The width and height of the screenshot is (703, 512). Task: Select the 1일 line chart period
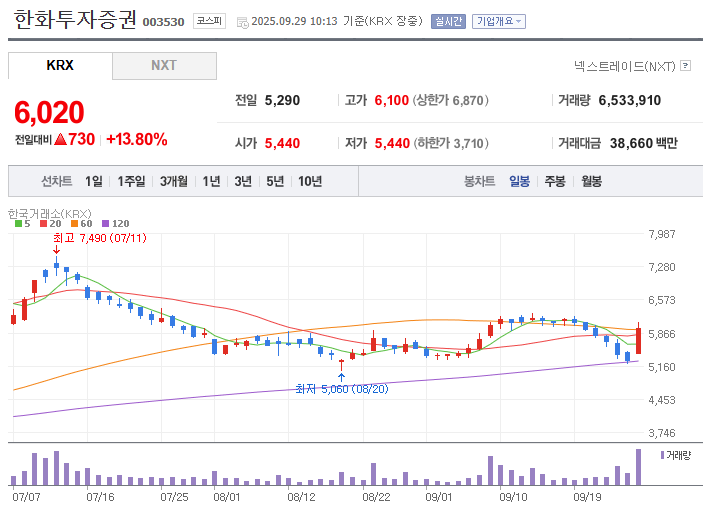[x=94, y=181]
